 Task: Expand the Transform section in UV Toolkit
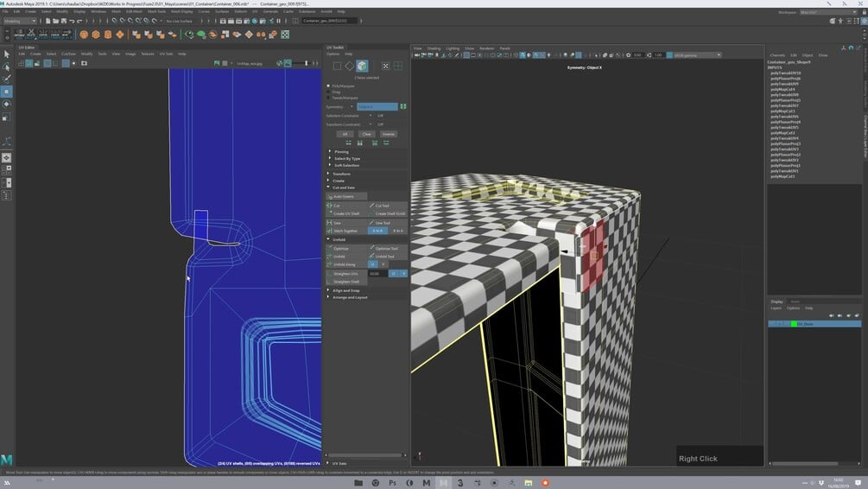tap(340, 174)
